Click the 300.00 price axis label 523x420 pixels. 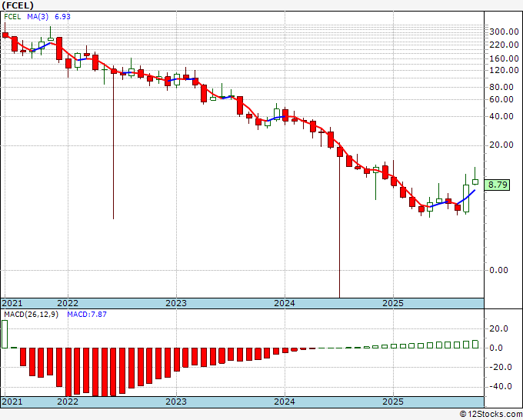click(504, 32)
